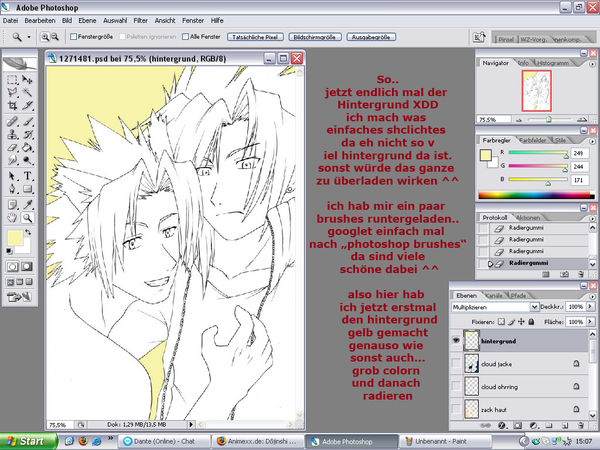Toggle lock all padlock in Fixieren

[531, 322]
